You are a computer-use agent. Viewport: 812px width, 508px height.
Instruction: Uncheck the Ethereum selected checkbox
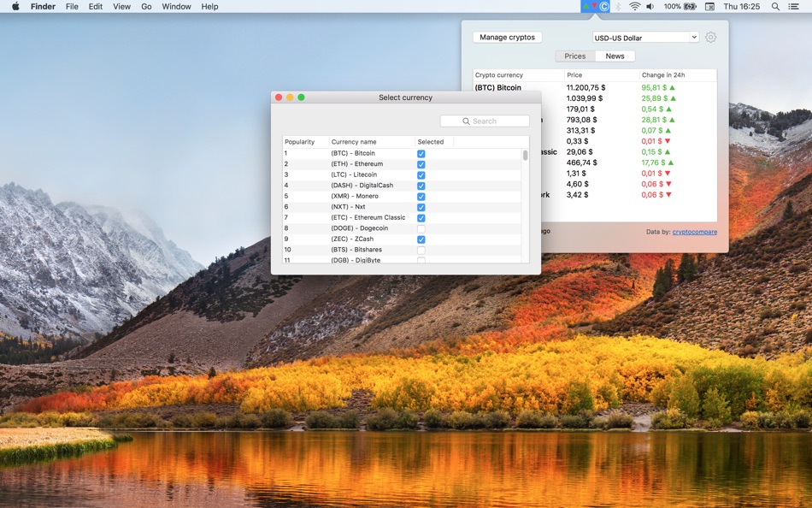tap(421, 164)
